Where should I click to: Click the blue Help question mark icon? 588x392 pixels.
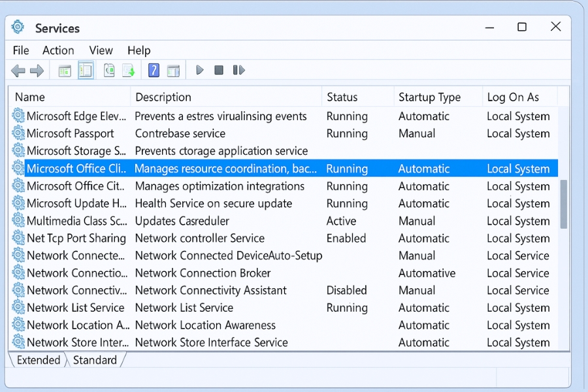coord(154,71)
